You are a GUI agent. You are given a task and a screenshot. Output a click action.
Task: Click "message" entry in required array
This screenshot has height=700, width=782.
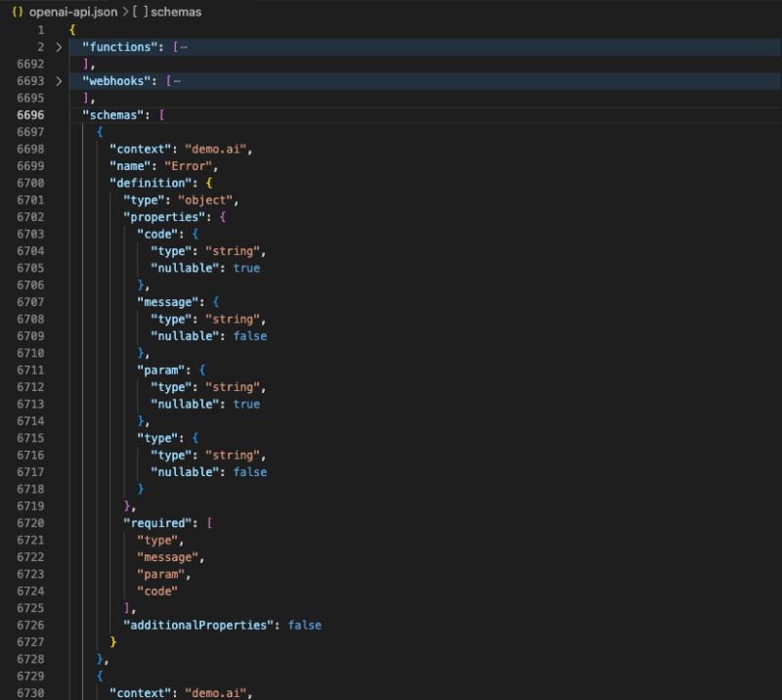(x=167, y=557)
